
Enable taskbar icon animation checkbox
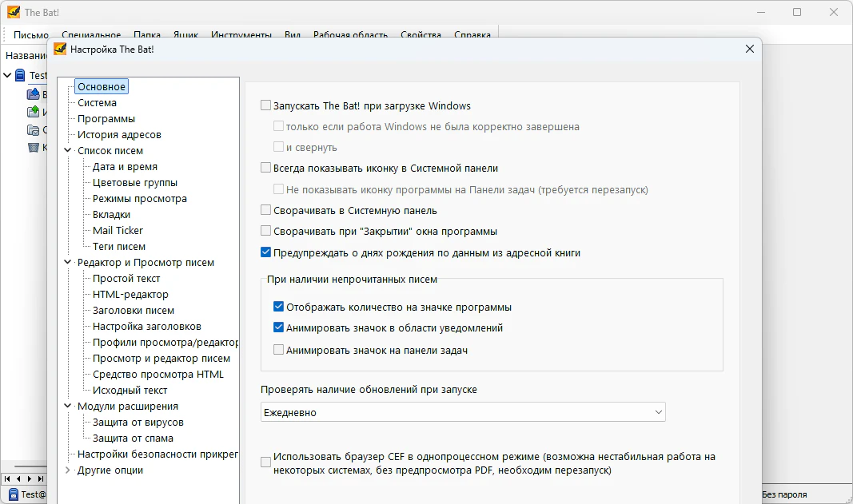coord(279,350)
